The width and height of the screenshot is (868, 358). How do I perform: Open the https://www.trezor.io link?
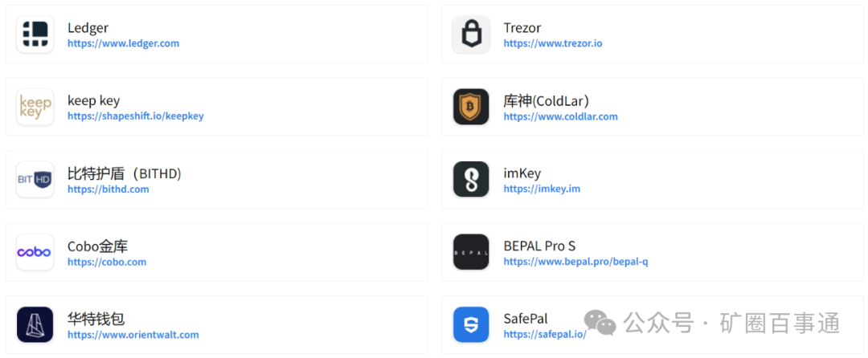tap(553, 43)
